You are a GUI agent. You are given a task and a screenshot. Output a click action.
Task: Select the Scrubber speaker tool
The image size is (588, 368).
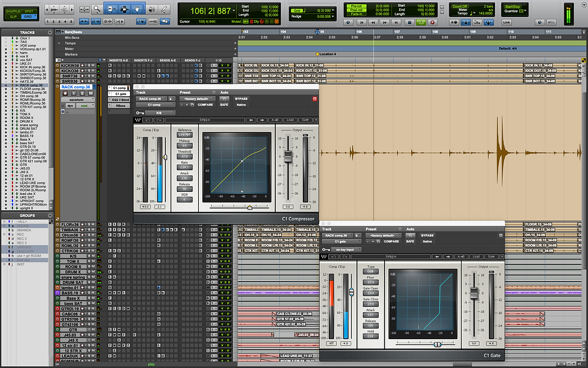[151, 9]
